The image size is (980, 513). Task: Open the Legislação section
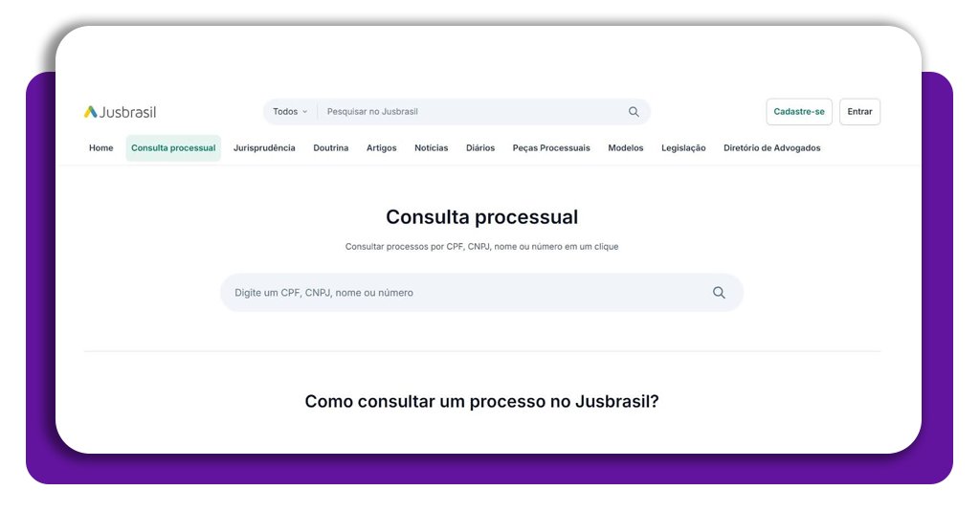pos(683,148)
